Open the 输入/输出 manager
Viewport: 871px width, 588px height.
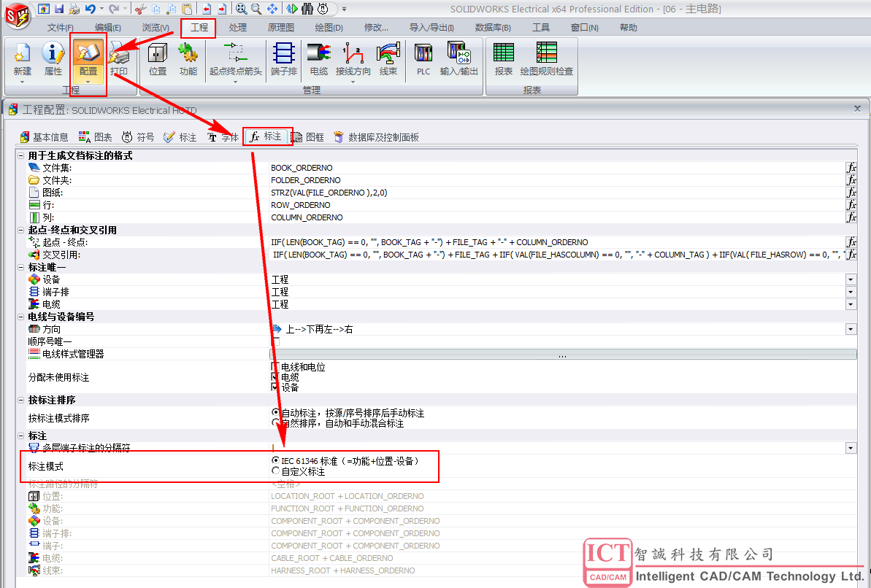[458, 60]
